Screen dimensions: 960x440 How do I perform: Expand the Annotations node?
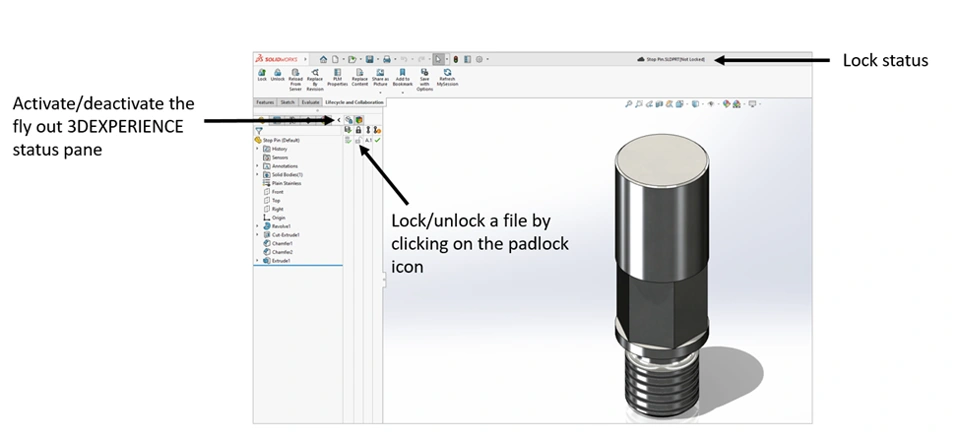coord(257,166)
